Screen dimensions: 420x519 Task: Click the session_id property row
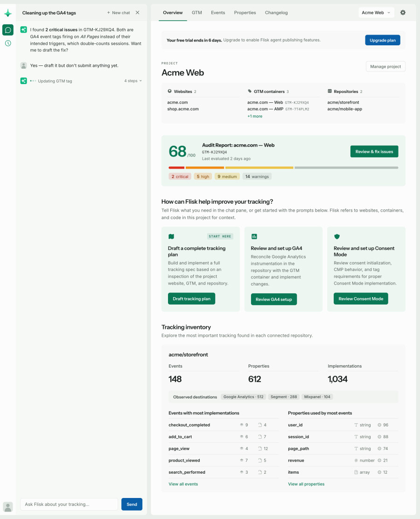click(343, 437)
